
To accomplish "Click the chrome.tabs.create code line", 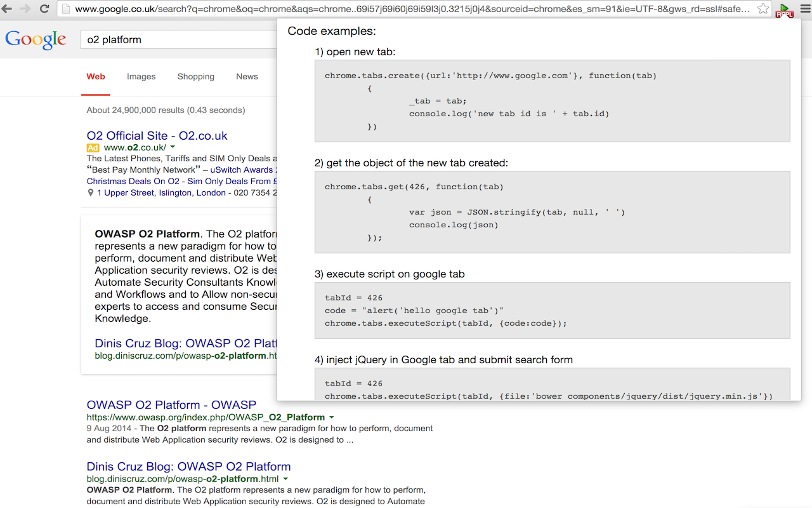I will coord(490,76).
